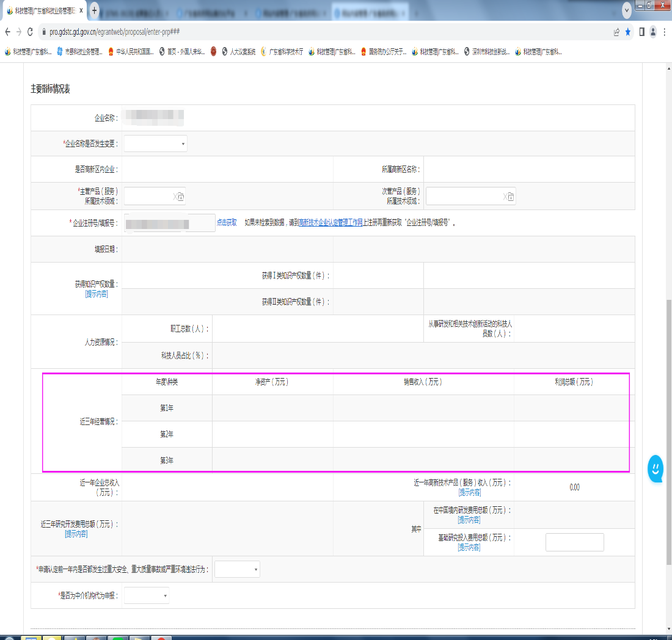672x640 pixels.
Task: Click the 基础研究投入费用总额 input field
Action: [x=574, y=542]
